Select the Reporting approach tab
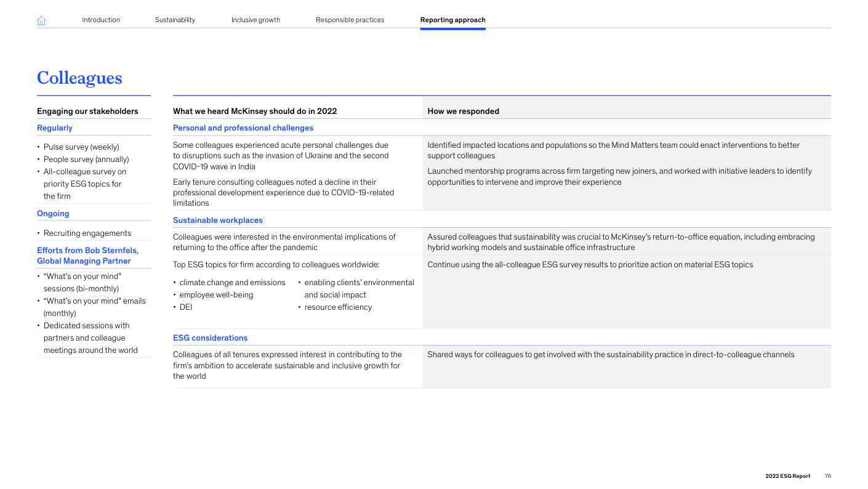Screen dimensions: 868x489 (x=452, y=20)
